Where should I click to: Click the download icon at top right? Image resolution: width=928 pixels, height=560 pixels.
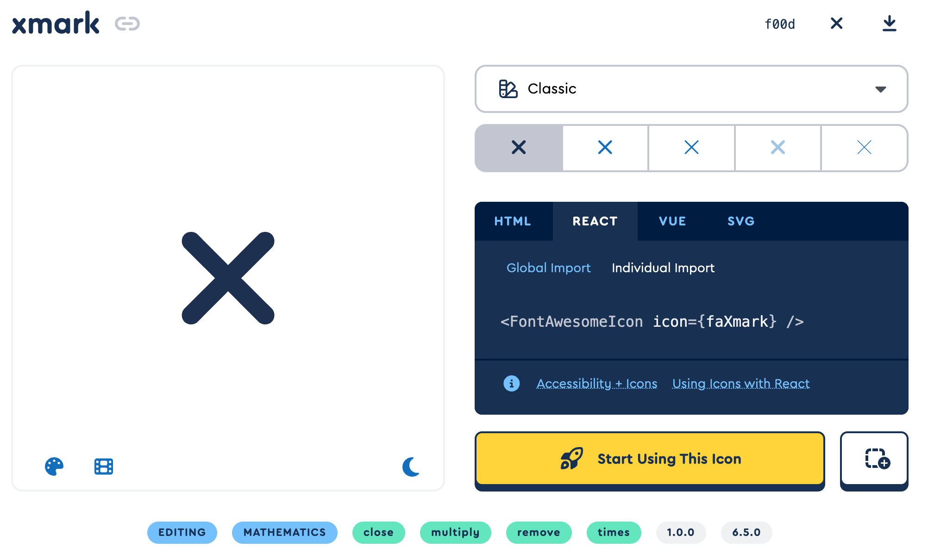(889, 24)
